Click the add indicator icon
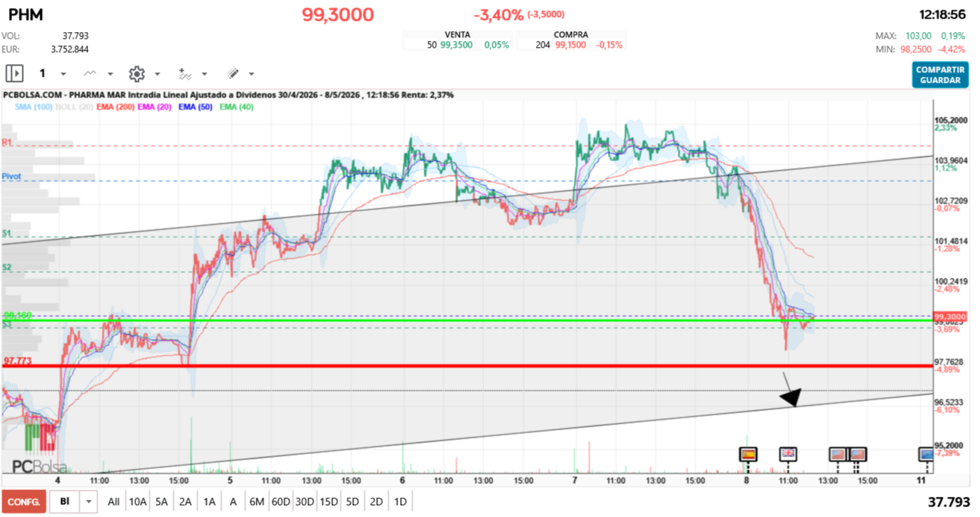Screen dimensions: 980x517 184,73
